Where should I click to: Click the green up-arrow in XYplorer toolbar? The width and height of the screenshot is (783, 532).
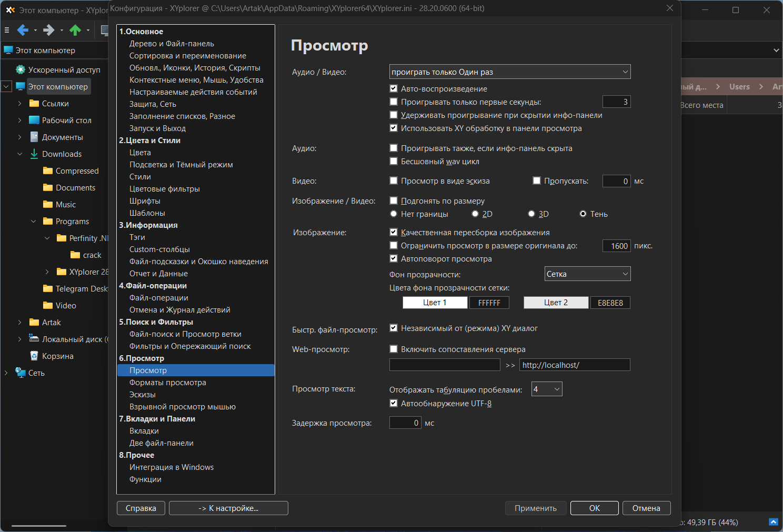click(75, 30)
